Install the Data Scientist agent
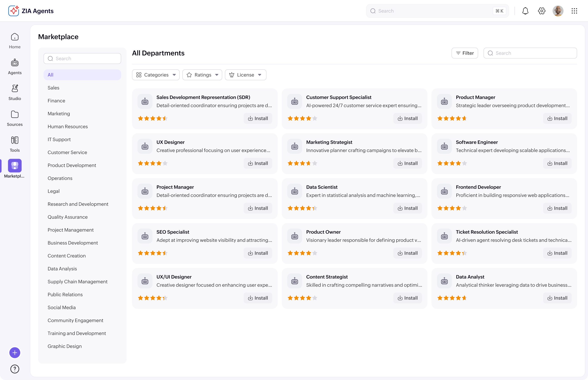Screen dimensions: 588x380 408,208
